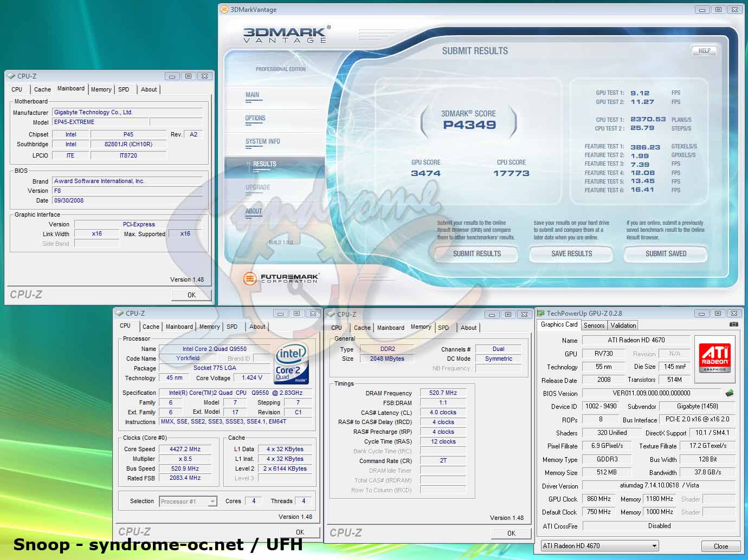Click the BIOS Version field in GPU-Z
This screenshot has height=560, width=748.
click(x=651, y=393)
